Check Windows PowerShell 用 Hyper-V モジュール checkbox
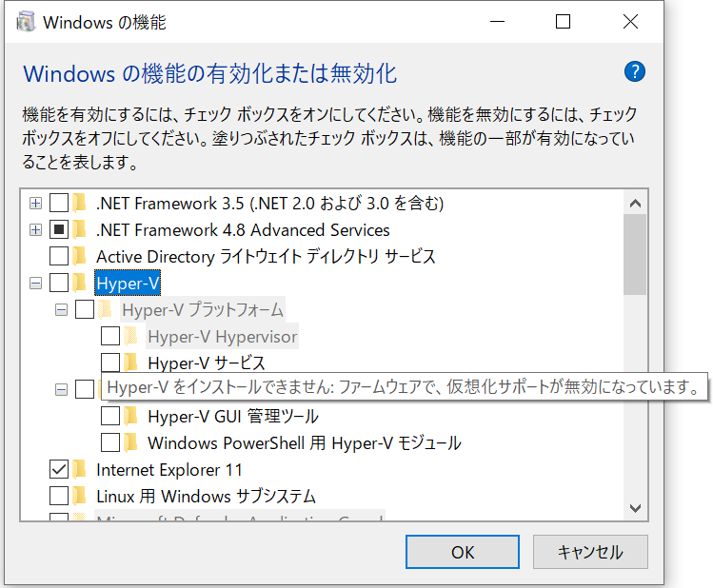 coord(110,442)
